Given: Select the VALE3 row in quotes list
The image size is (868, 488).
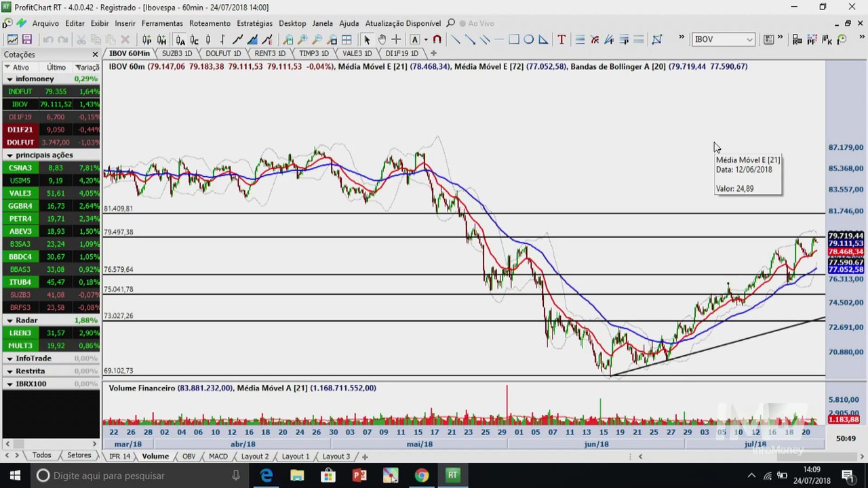Looking at the screenshot, I should click(51, 193).
